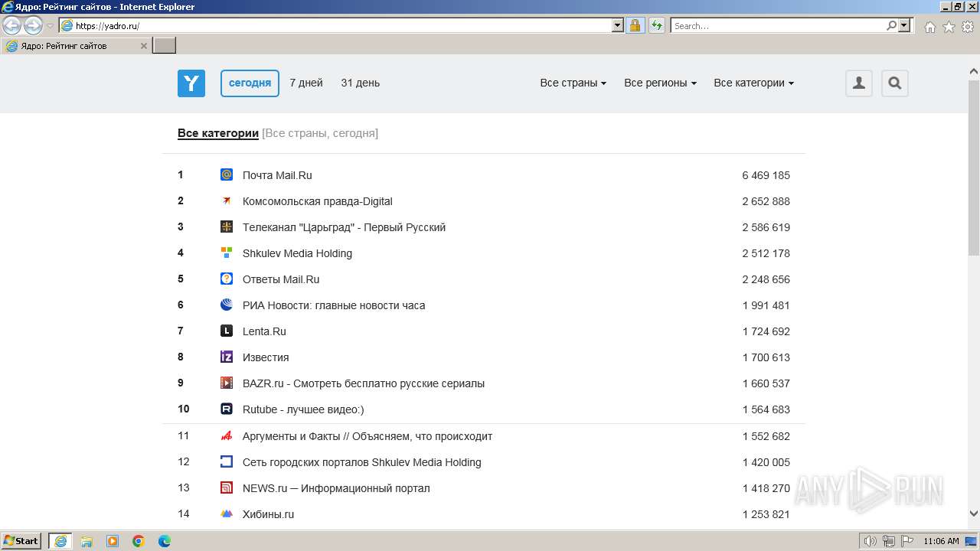The width and height of the screenshot is (980, 551).
Task: Click the Хибины.ru favicon
Action: tap(227, 514)
